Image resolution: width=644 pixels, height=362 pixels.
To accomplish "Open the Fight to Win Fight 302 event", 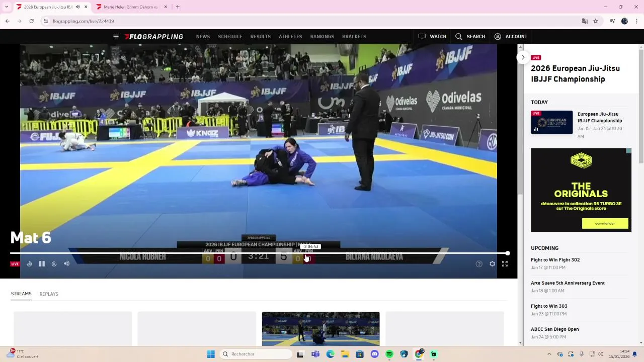I will coord(555,260).
